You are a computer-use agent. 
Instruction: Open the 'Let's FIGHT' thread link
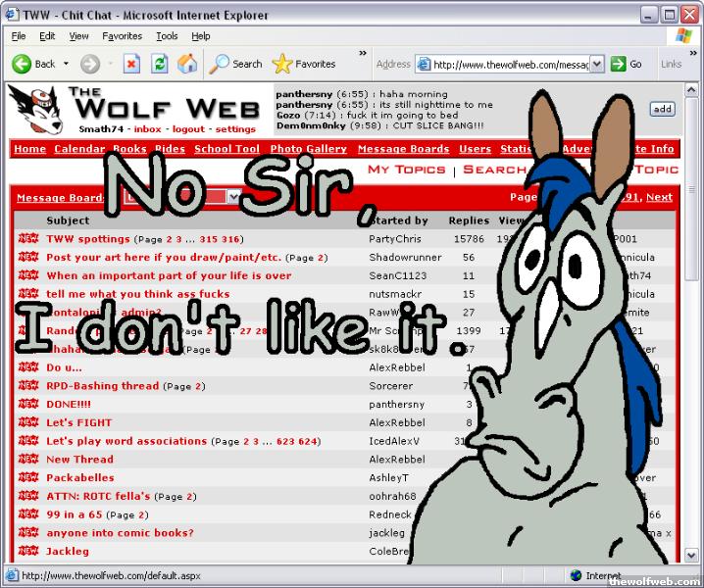click(79, 422)
